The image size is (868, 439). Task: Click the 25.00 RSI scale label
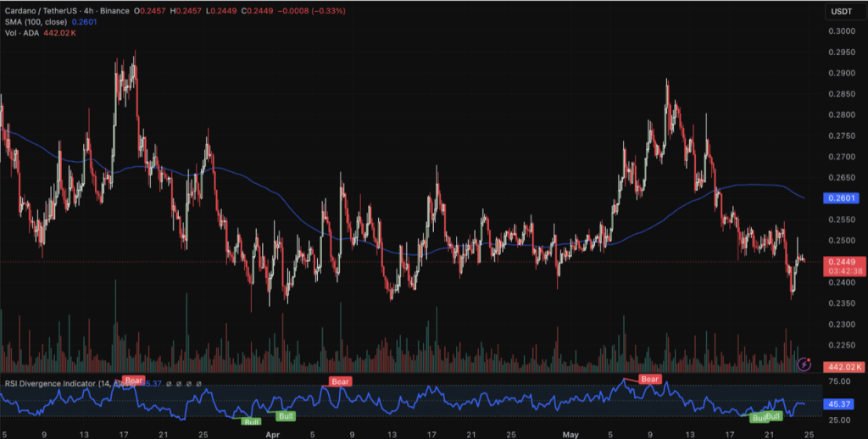click(x=840, y=420)
